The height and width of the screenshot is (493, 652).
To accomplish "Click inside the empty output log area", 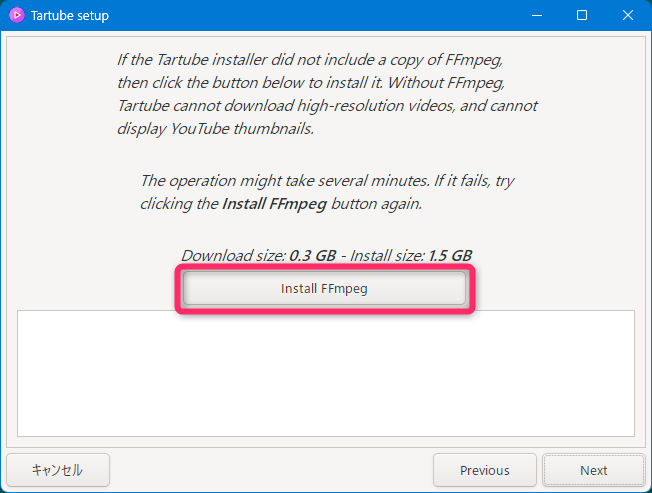I will click(x=325, y=372).
